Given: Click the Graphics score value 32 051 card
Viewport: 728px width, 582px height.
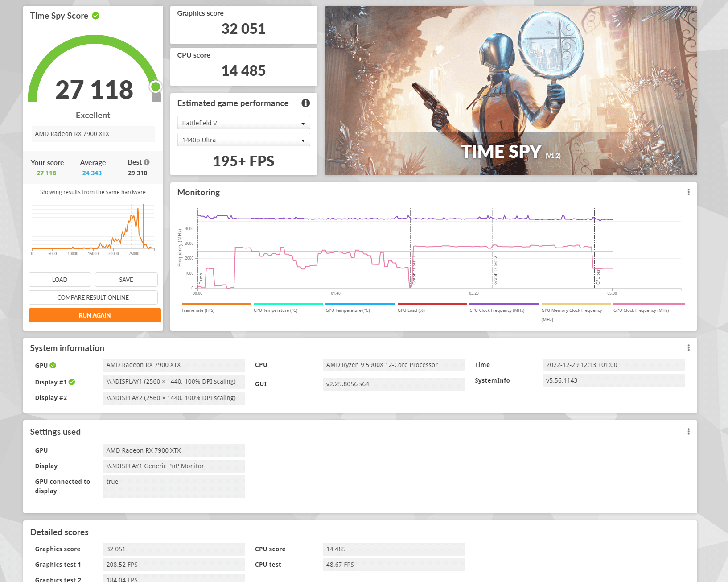Looking at the screenshot, I should pos(243,25).
